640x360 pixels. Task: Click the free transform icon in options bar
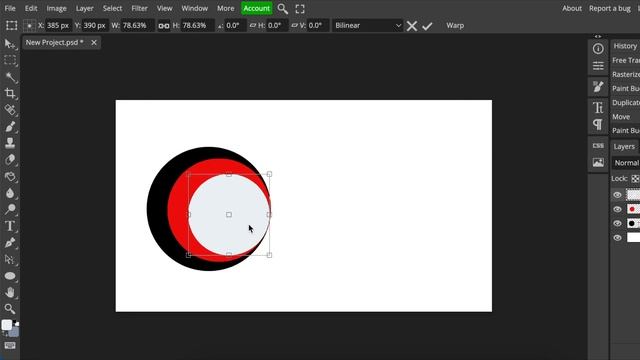click(11, 25)
